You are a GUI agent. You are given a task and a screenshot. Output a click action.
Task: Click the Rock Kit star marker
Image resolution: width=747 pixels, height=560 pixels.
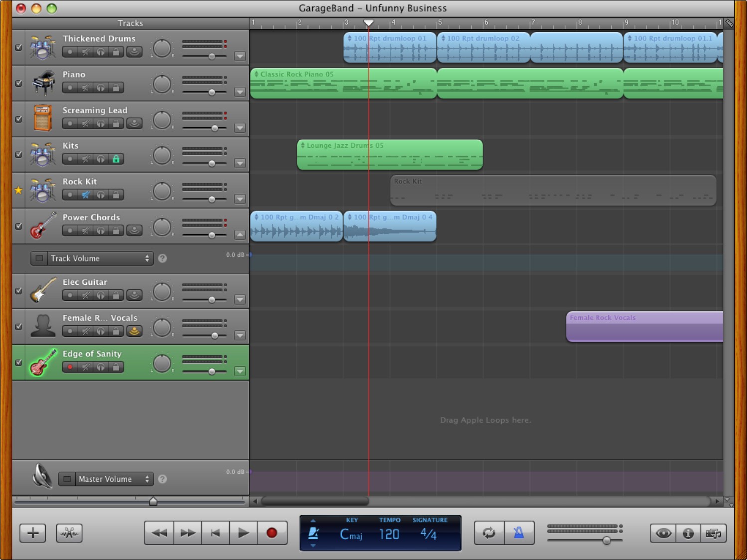pos(18,190)
